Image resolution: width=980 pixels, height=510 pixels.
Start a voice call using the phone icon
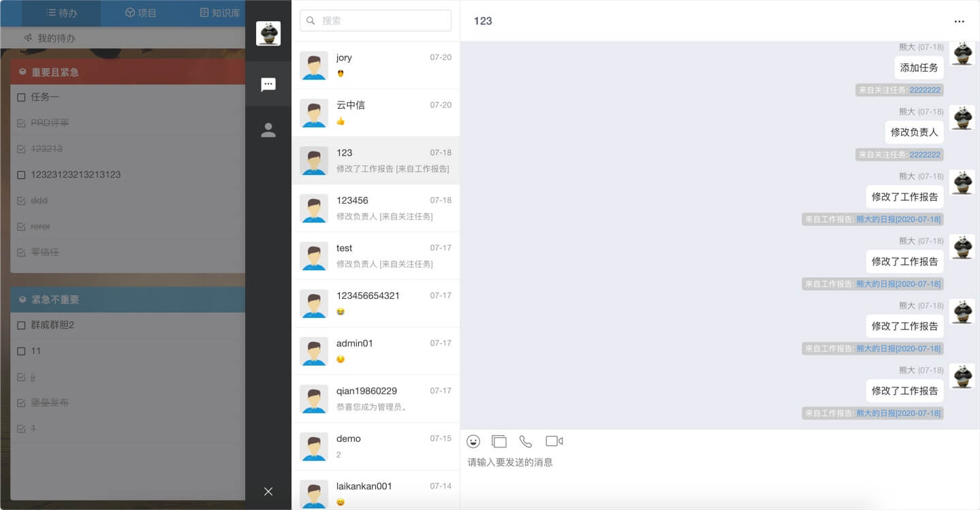[526, 441]
